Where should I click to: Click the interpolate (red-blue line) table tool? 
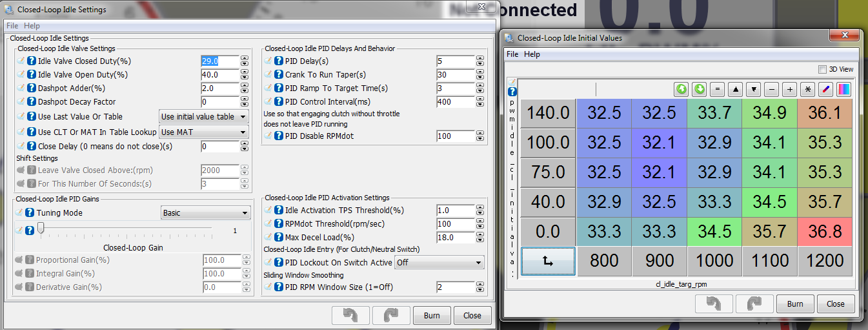(x=825, y=90)
